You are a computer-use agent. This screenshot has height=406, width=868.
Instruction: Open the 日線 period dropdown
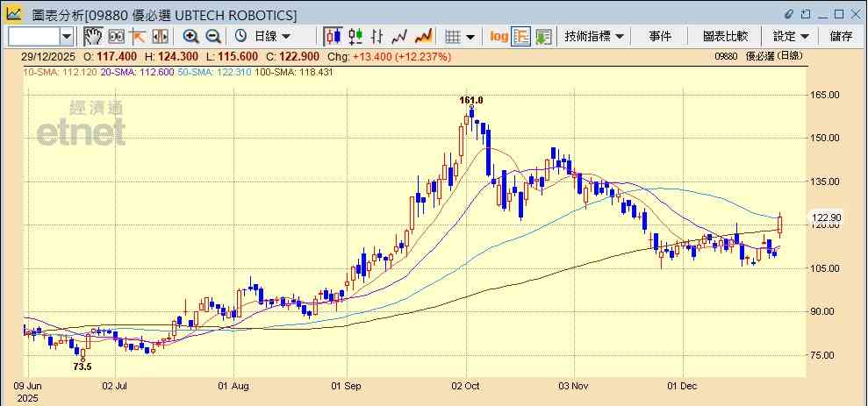click(272, 37)
